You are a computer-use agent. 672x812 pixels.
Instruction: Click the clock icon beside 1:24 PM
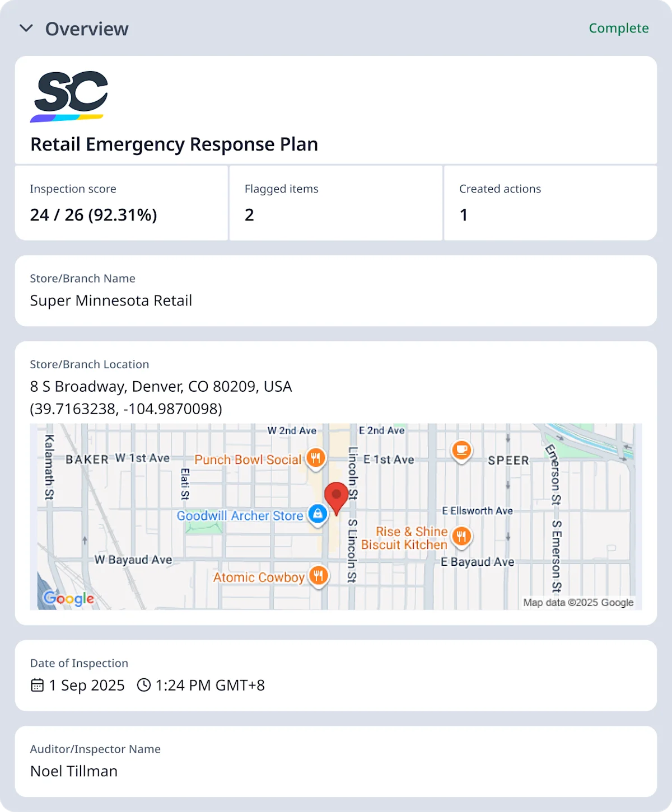pyautogui.click(x=144, y=685)
